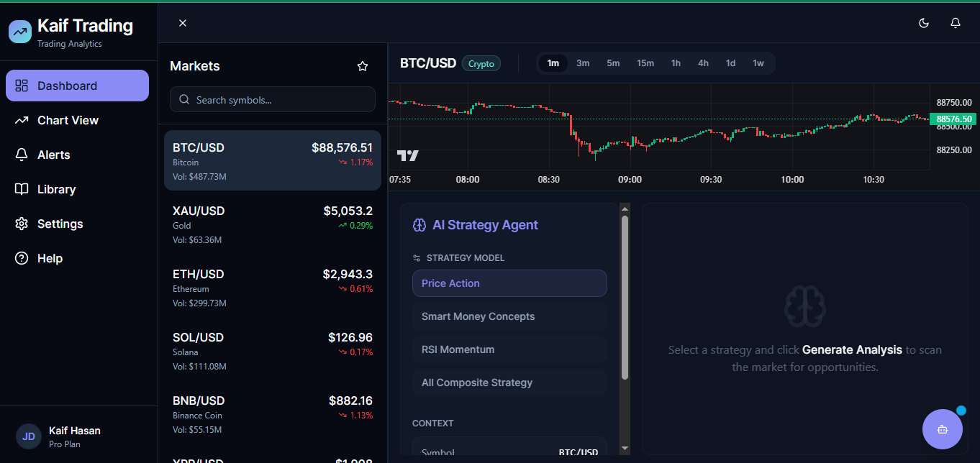Viewport: 980px width, 463px height.
Task: Switch chart to 1d timeframe
Action: (730, 63)
